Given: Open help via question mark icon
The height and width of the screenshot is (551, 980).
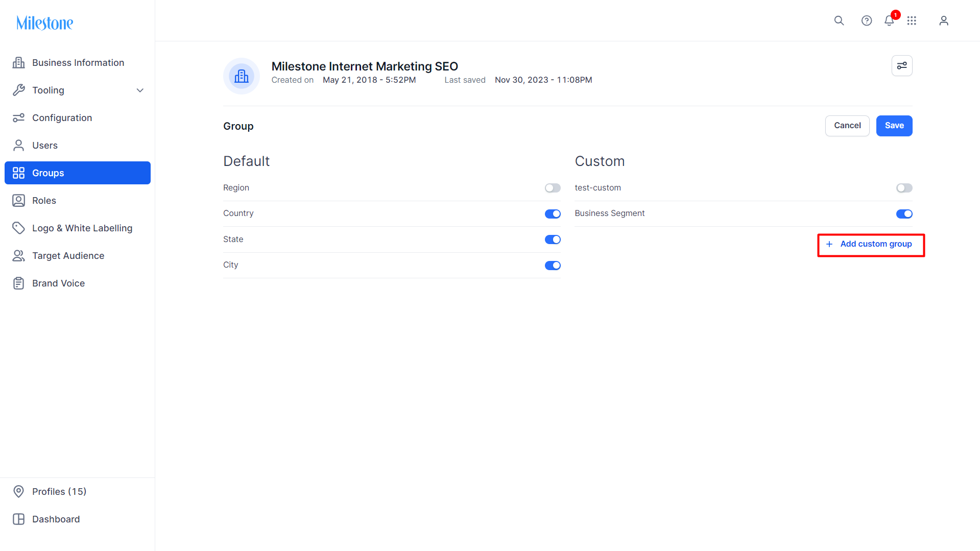Looking at the screenshot, I should click(867, 20).
